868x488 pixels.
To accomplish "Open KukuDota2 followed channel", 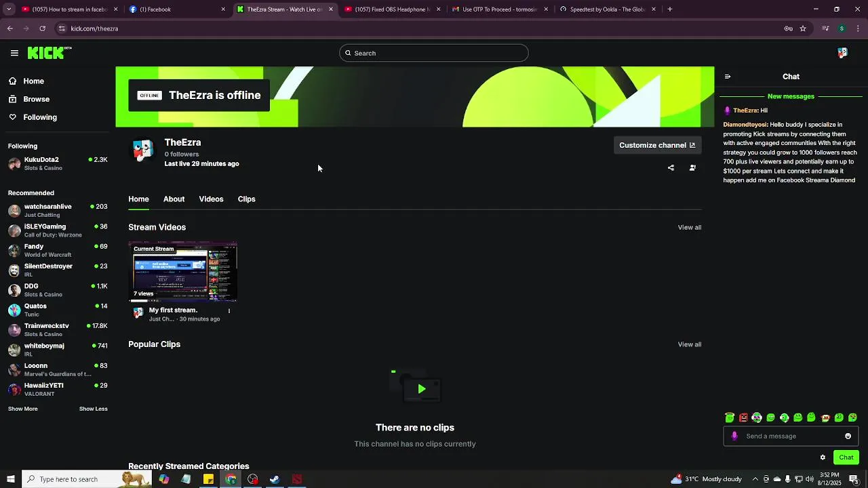I will [58, 163].
